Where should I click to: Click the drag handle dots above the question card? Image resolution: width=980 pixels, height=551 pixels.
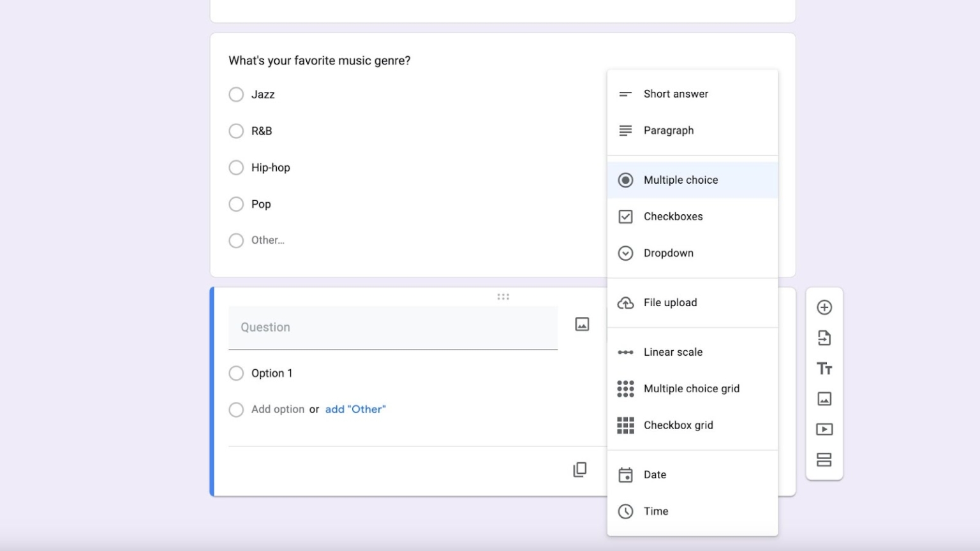[x=503, y=295]
